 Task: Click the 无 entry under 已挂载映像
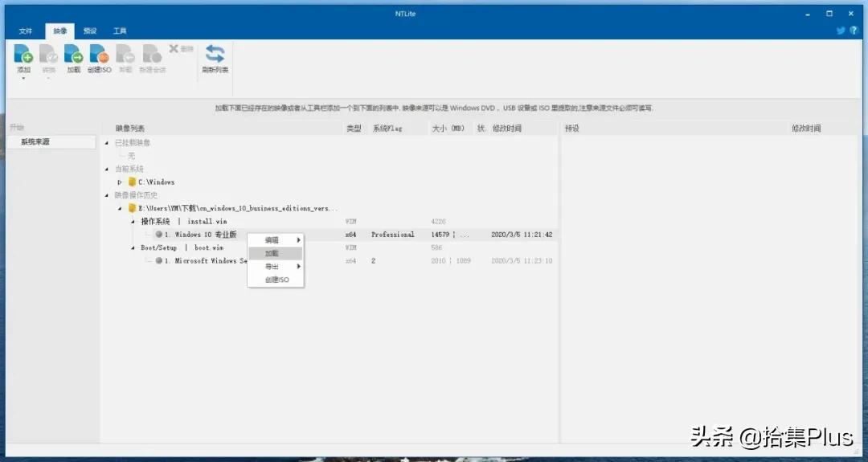coord(131,156)
